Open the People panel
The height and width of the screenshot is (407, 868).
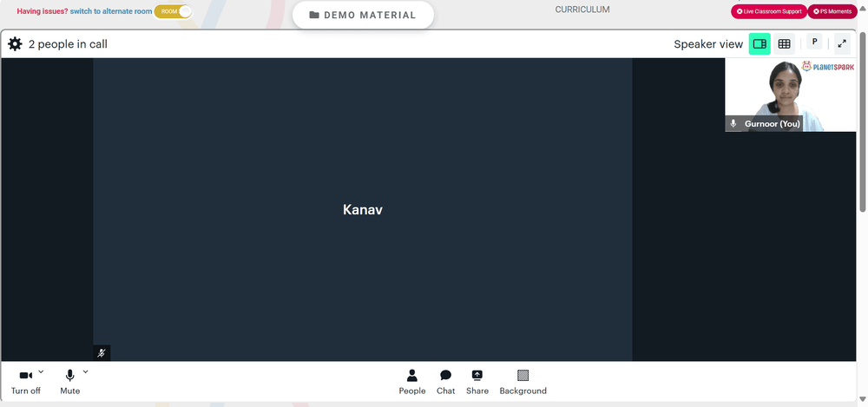(411, 382)
